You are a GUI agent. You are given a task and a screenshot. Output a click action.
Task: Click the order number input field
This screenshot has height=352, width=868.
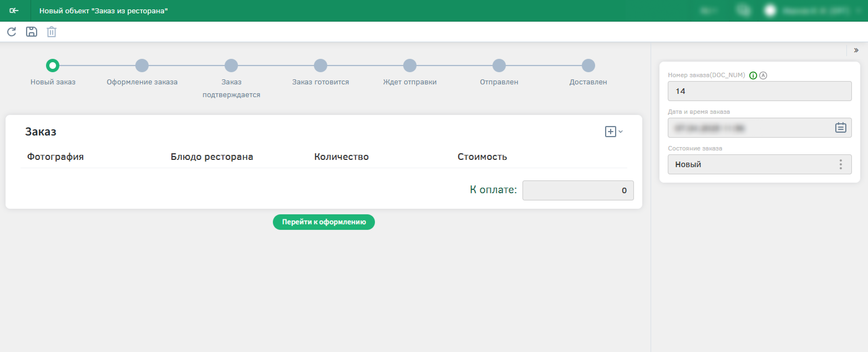(759, 91)
